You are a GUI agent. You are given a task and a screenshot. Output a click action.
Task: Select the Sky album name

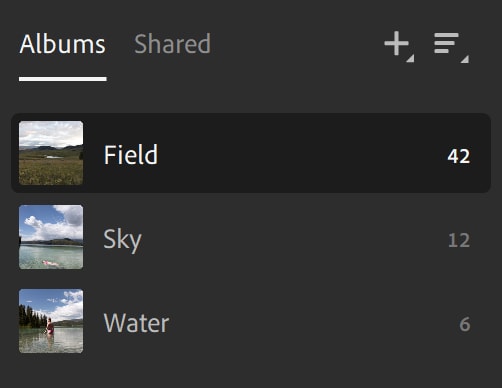pos(122,240)
